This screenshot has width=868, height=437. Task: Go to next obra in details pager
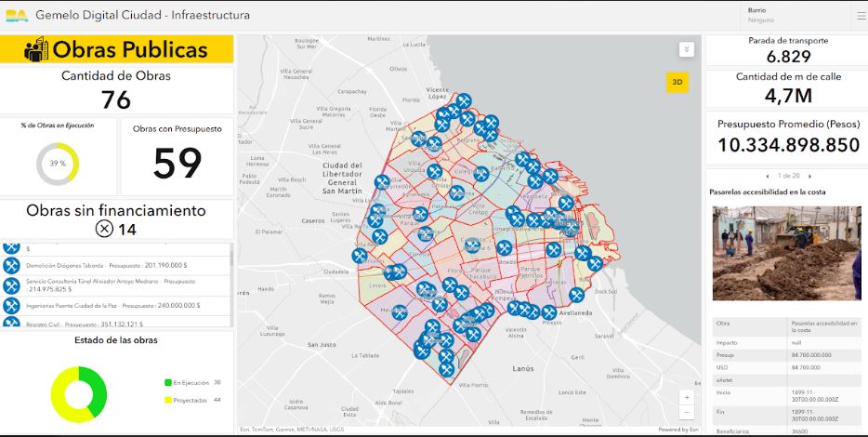[x=810, y=176]
